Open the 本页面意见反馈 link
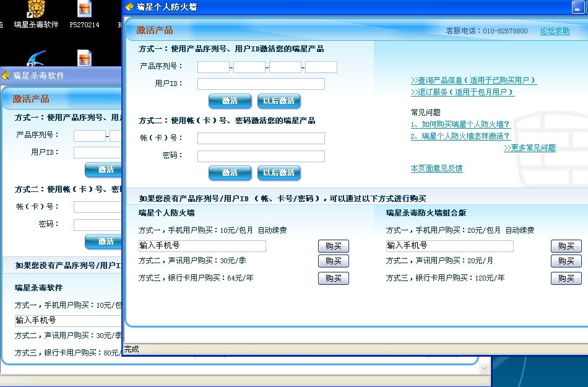Viewport: 588px width, 387px height. tap(436, 168)
